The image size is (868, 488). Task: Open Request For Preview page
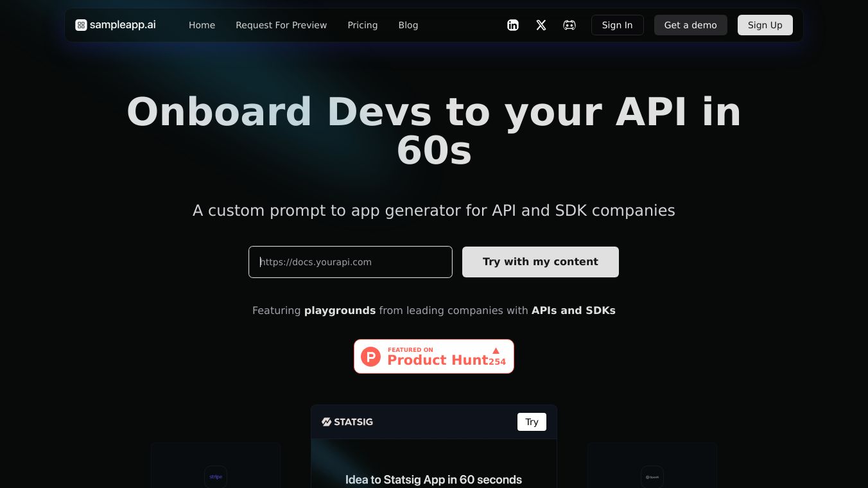coord(281,25)
